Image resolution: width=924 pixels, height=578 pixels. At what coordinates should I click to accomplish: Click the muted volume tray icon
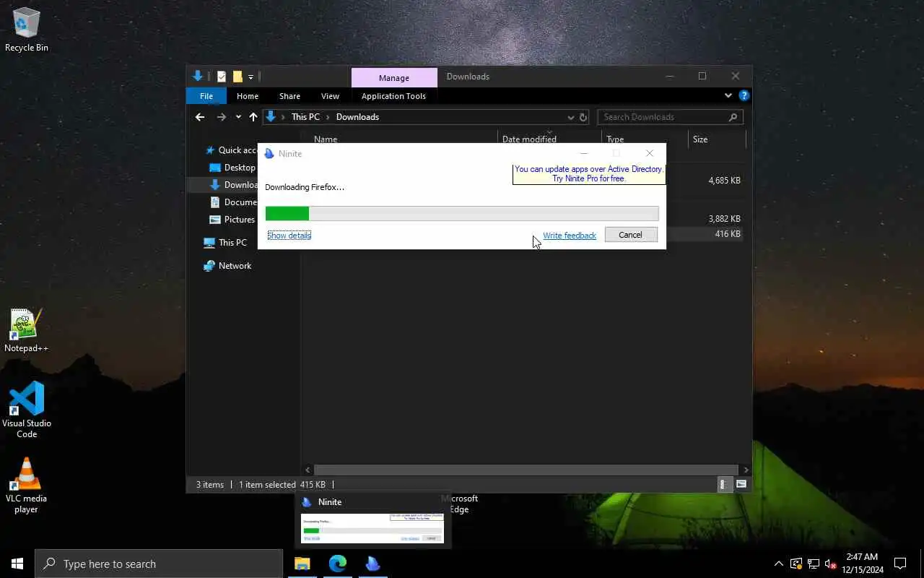(830, 564)
